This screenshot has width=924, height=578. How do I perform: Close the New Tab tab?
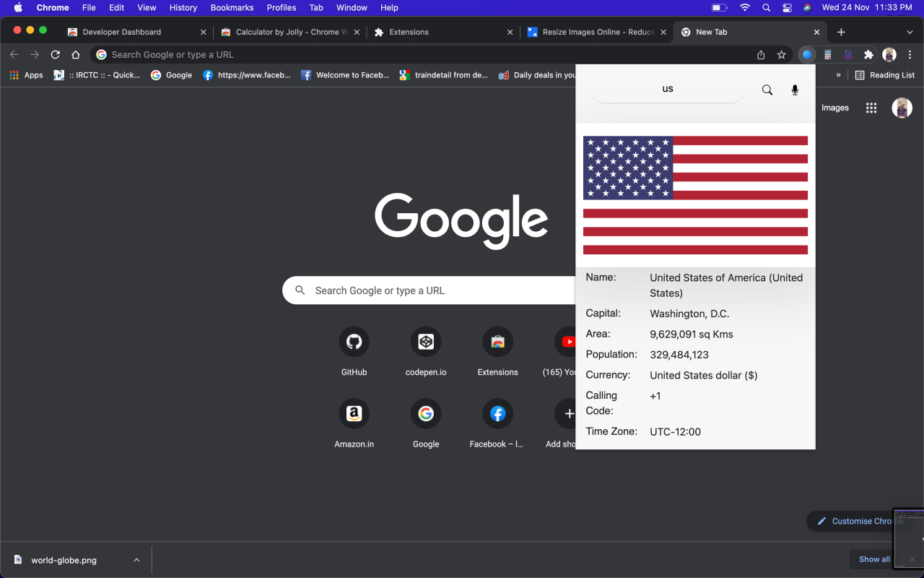click(x=816, y=32)
